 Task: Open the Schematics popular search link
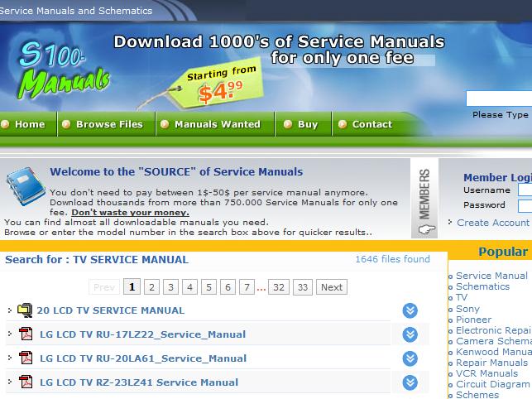pyautogui.click(x=482, y=286)
